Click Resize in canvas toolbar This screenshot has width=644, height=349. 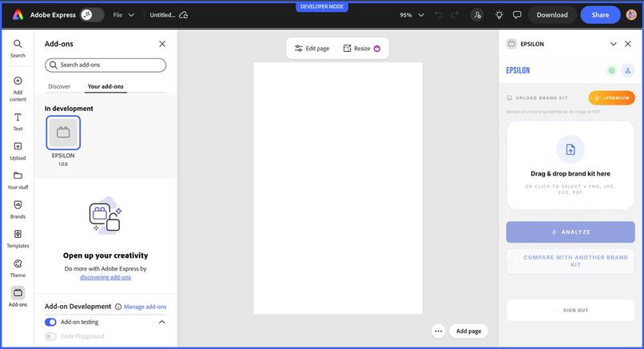pos(362,49)
